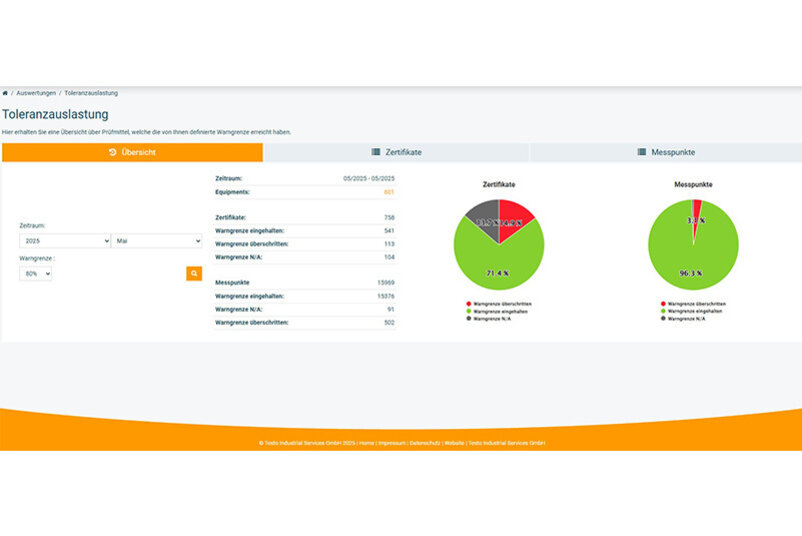
Task: Click the list icon beside Messpunkte
Action: (x=641, y=152)
